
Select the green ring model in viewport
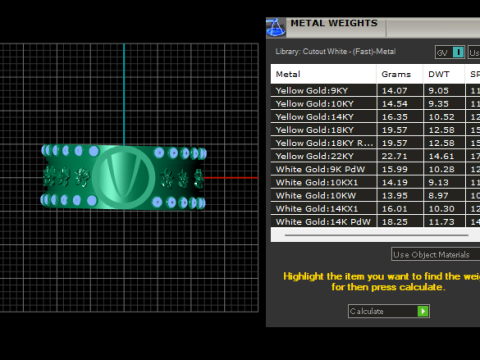pos(123,177)
